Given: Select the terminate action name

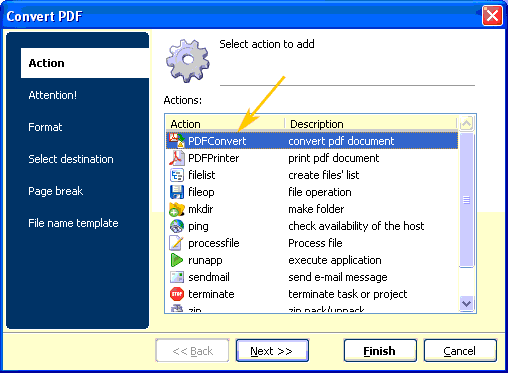Looking at the screenshot, I should [211, 294].
